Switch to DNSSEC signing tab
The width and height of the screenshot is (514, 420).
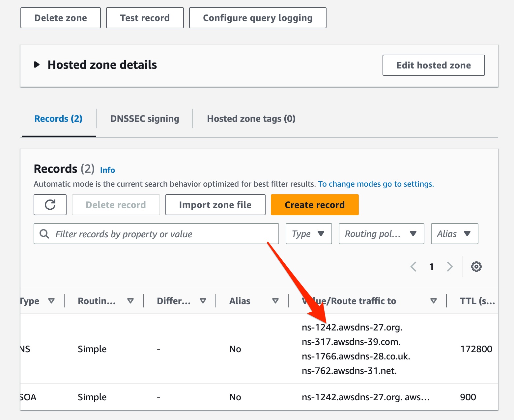145,119
